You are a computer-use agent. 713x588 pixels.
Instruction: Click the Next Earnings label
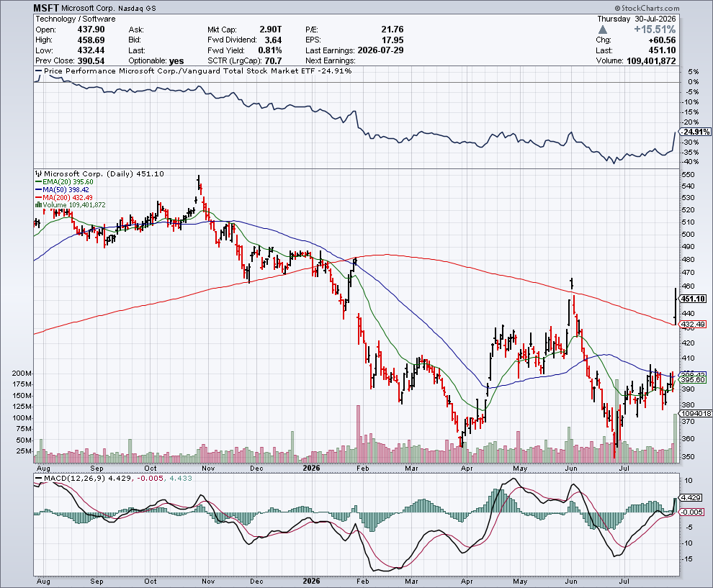pos(330,61)
